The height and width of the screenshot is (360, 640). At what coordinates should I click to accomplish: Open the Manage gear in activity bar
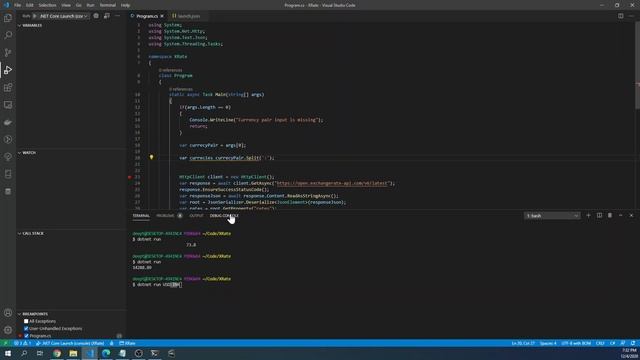tap(8, 330)
